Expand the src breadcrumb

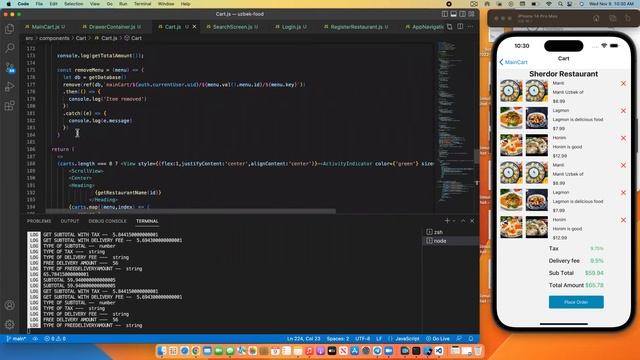point(29,38)
